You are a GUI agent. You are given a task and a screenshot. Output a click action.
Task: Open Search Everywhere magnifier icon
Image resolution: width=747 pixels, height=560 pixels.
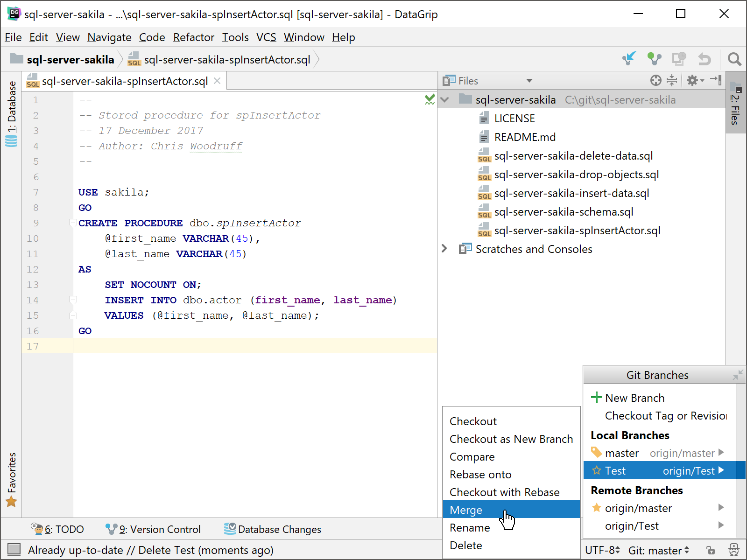(734, 59)
